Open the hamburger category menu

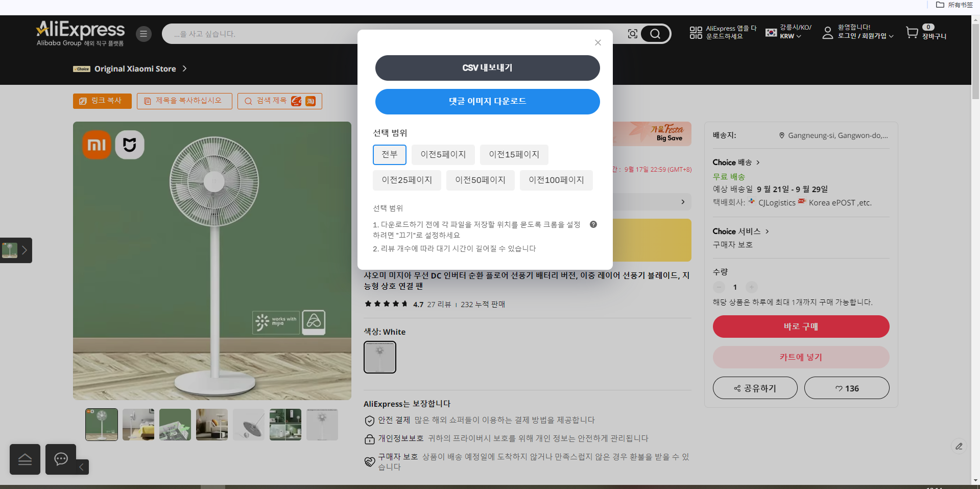[144, 34]
